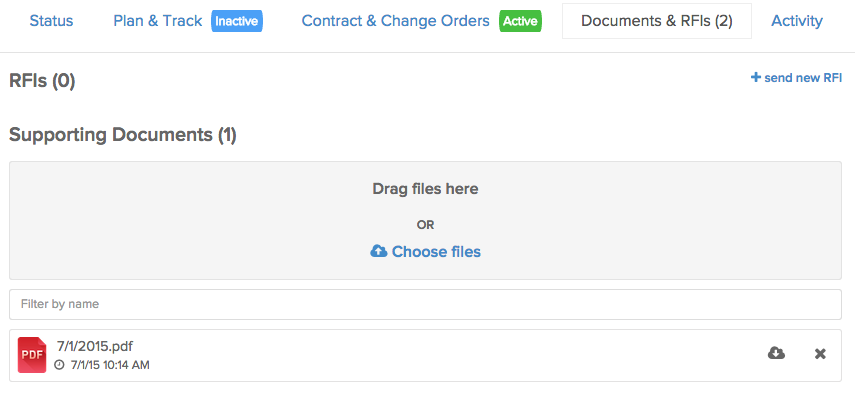Click the clock icon beside 7/1/15 10:14 AM
Screen dimensions: 855x397
[59, 365]
